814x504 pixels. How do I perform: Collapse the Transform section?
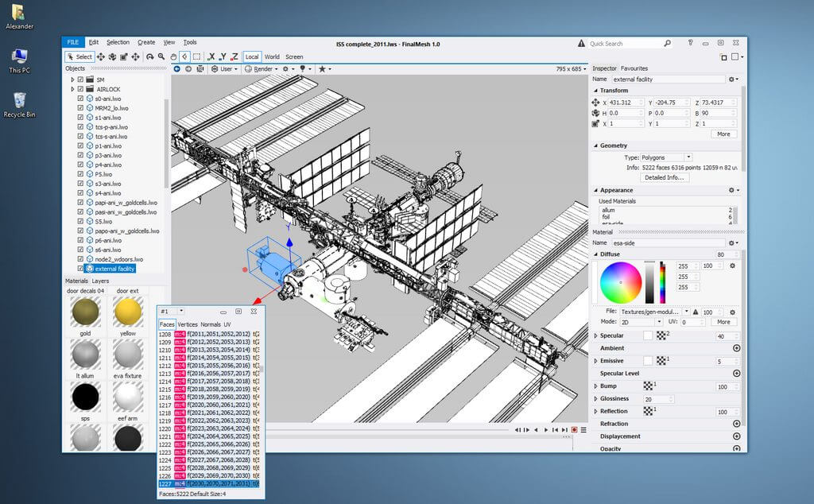point(595,90)
